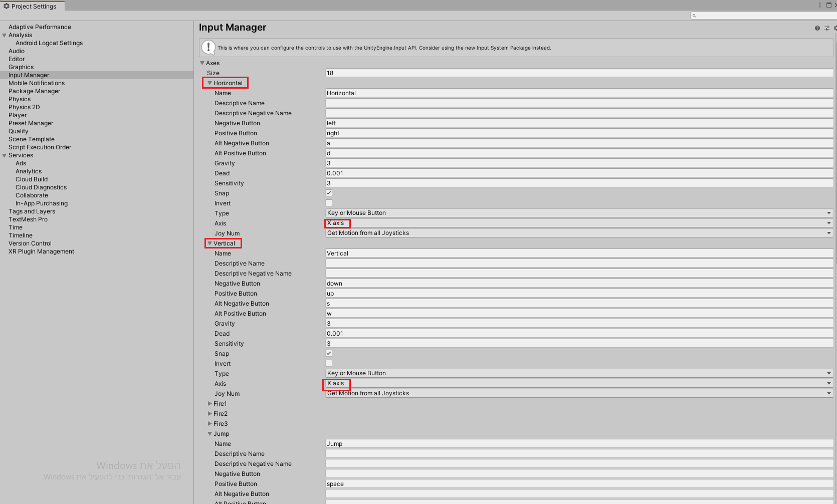Collapse the Axes root section

coord(202,63)
